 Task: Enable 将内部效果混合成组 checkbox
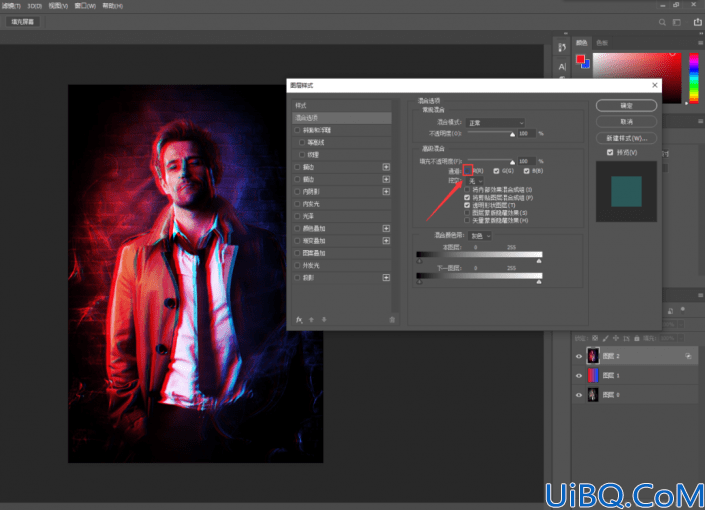click(x=467, y=190)
